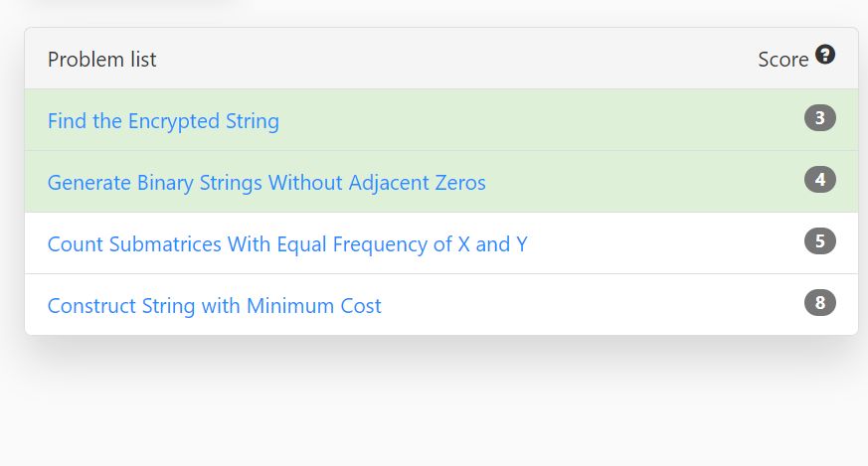Click the words Minimum Cost in the last link
This screenshot has width=868, height=466.
click(x=314, y=305)
